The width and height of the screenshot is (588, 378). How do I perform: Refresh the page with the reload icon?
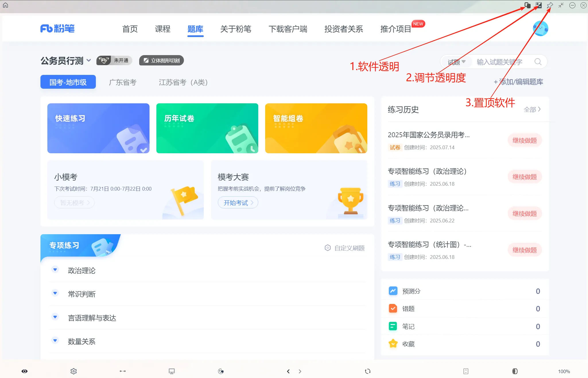367,371
